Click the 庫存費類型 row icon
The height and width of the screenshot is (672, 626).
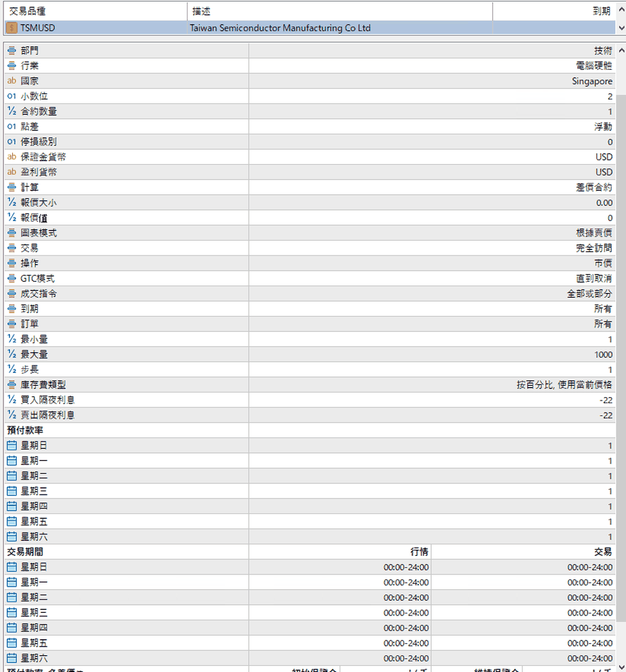click(11, 384)
